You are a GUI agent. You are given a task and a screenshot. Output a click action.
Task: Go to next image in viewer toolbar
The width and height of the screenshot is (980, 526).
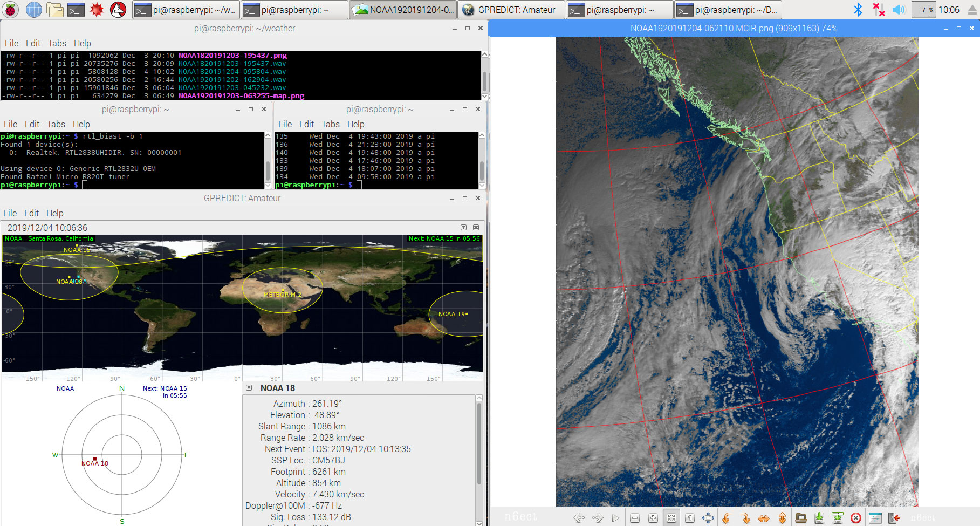[598, 518]
